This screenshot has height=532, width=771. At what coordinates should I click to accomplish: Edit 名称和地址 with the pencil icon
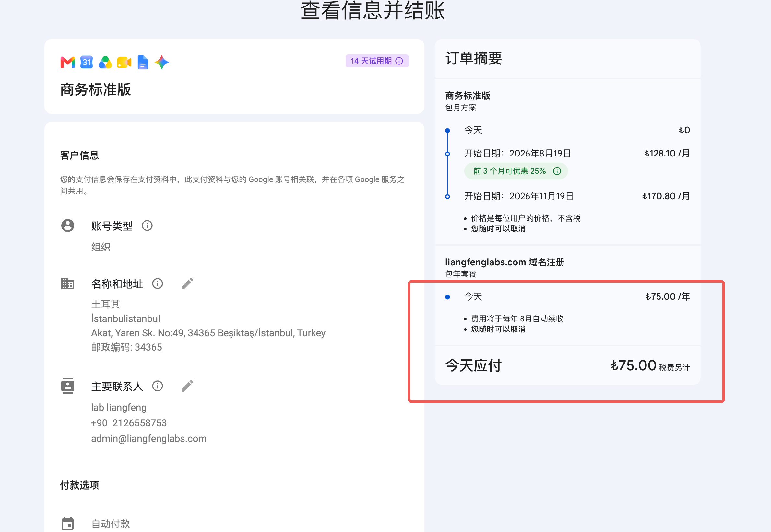[x=187, y=284]
